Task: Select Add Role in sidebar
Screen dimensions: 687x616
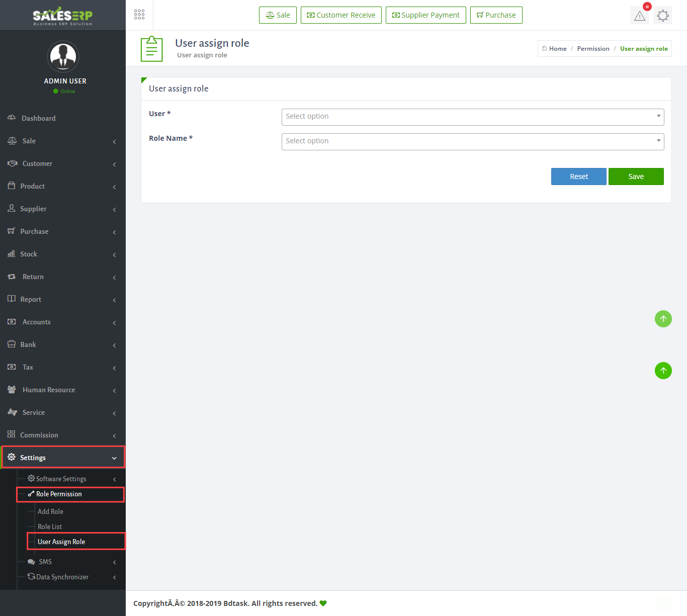Action: [50, 511]
